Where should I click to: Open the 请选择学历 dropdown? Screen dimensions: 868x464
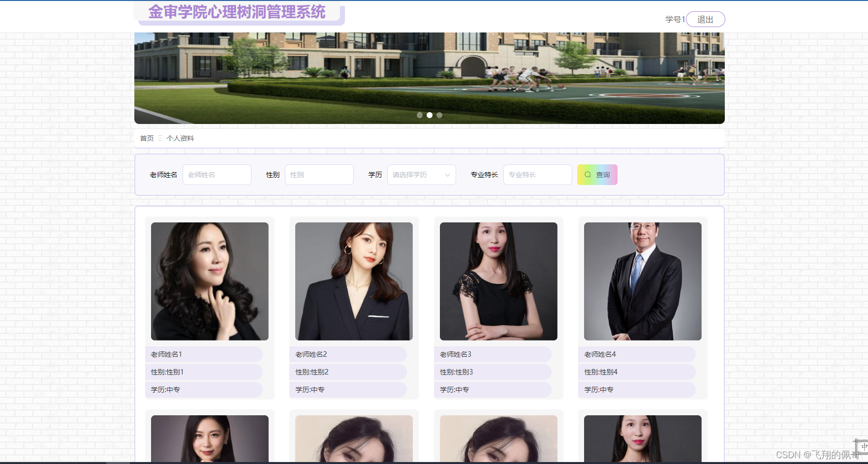422,175
